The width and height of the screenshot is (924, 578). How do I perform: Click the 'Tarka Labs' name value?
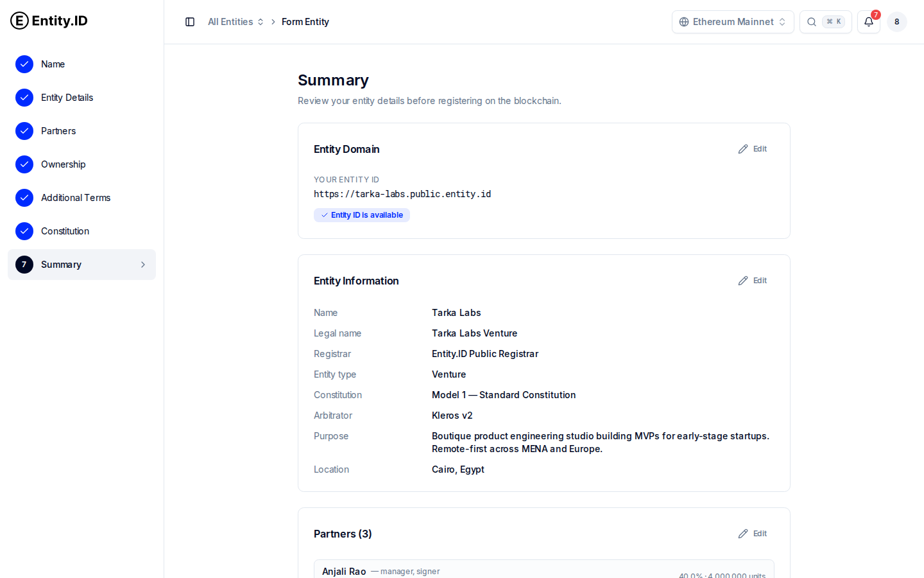(456, 313)
